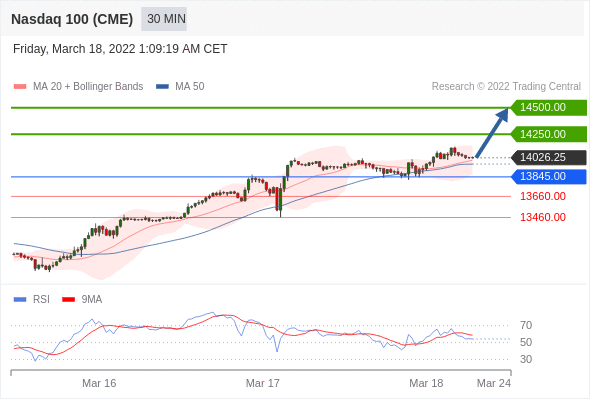Select the 14250.00 green price tag
The image size is (590, 400).
[549, 134]
